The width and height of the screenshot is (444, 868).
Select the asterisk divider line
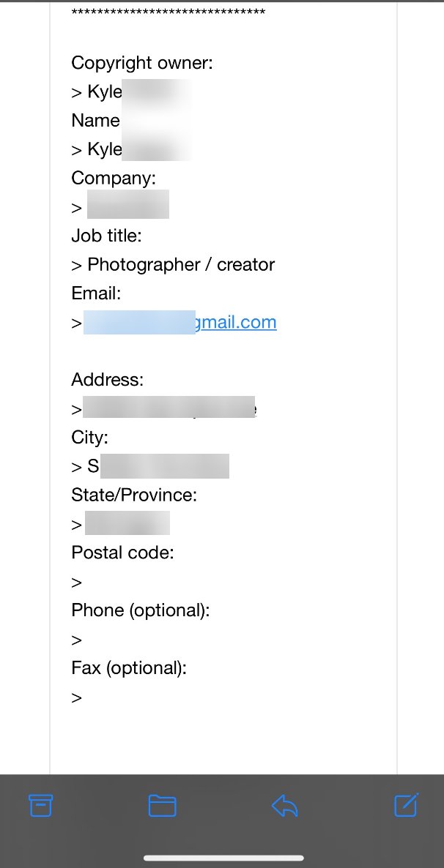169,12
